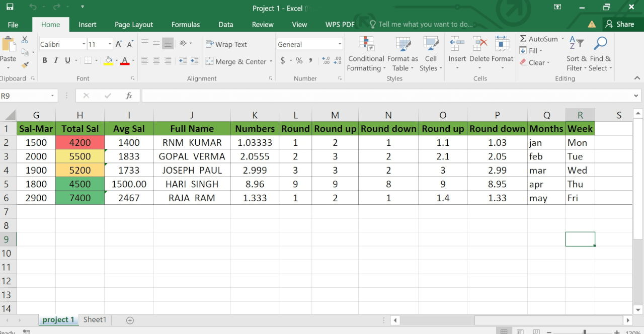Viewport: 644px width, 334px height.
Task: Open the Sheet1 sheet tab
Action: [x=95, y=319]
